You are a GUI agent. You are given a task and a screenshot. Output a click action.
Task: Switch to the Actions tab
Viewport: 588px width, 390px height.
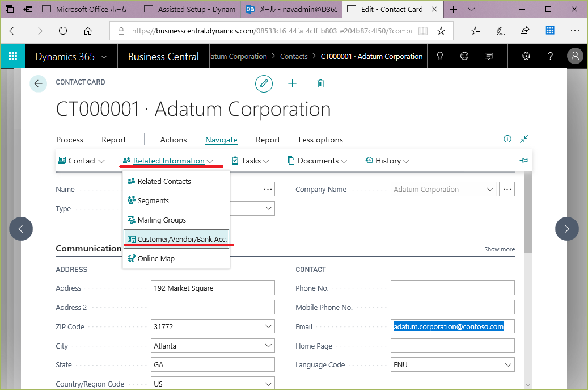[174, 140]
